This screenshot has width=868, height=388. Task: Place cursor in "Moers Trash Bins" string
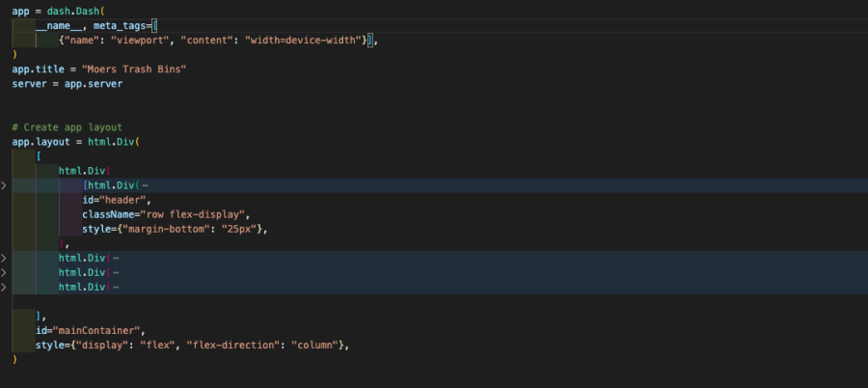pos(135,69)
